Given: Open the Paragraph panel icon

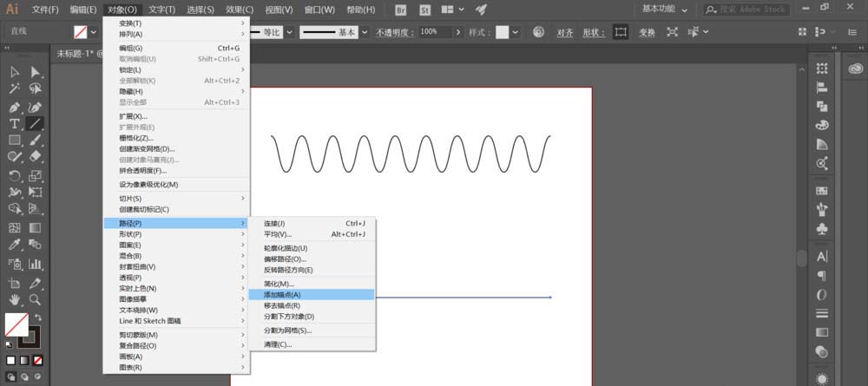Looking at the screenshot, I should (822, 275).
